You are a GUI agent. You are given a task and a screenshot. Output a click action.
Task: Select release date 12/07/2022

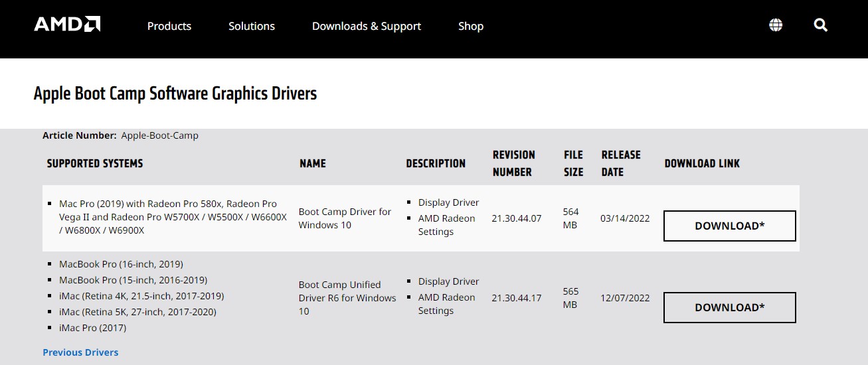[625, 298]
